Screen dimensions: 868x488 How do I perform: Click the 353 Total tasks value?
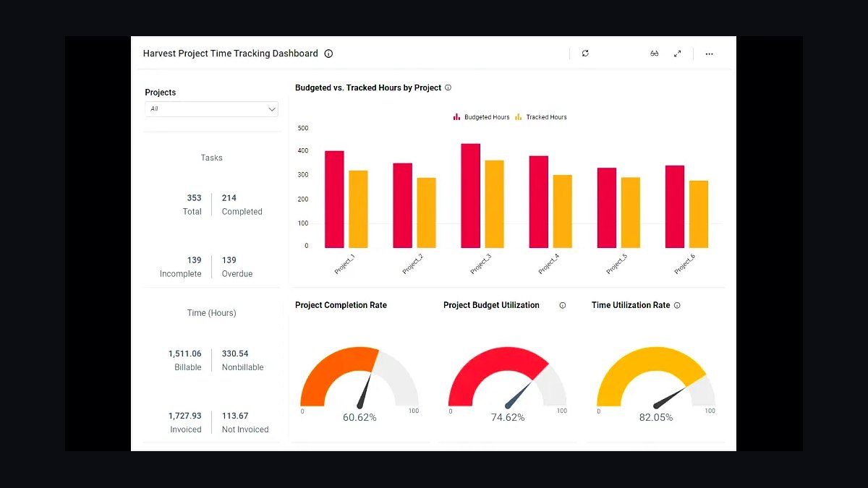point(194,198)
